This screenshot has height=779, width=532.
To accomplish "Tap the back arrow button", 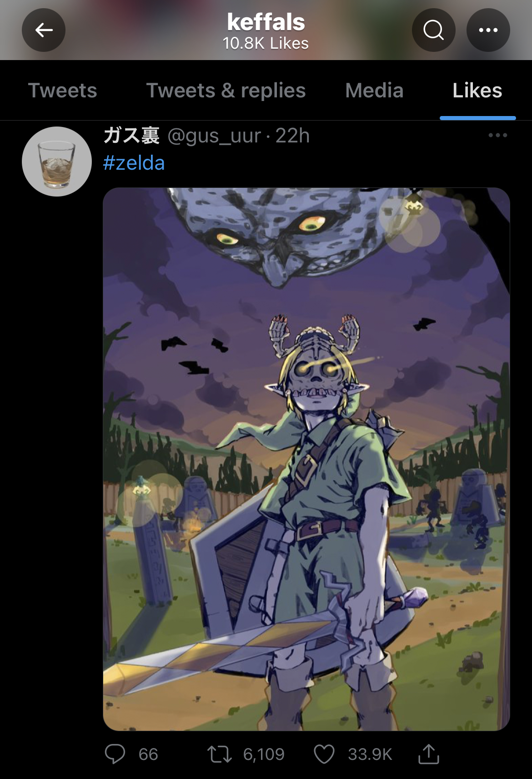I will [44, 30].
